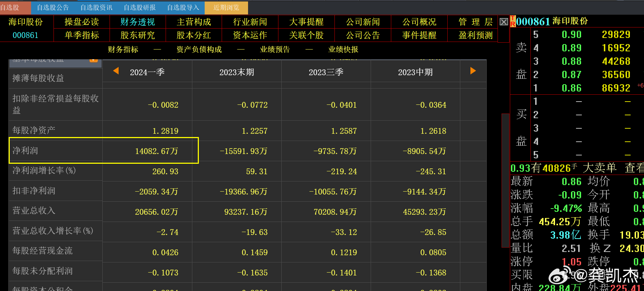The width and height of the screenshot is (644, 291).
Task: Select the 每股未分配利润 row label
Action: 42,271
